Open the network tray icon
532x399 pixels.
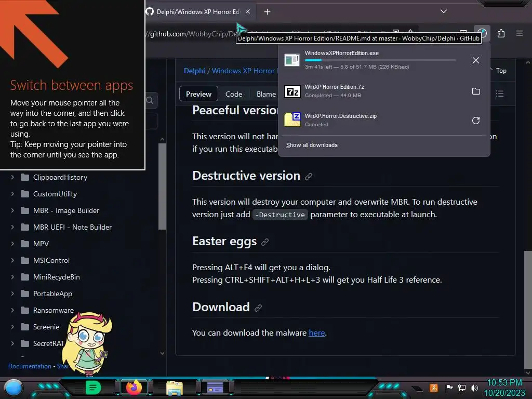pyautogui.click(x=462, y=388)
